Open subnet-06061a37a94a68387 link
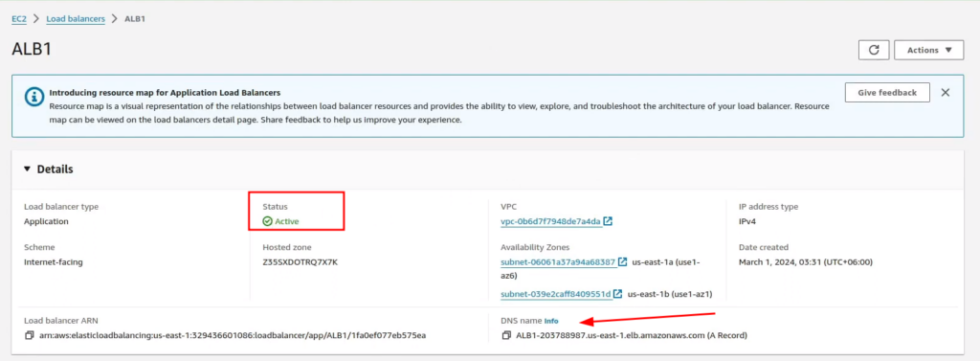Image resolution: width=980 pixels, height=361 pixels. pyautogui.click(x=558, y=262)
